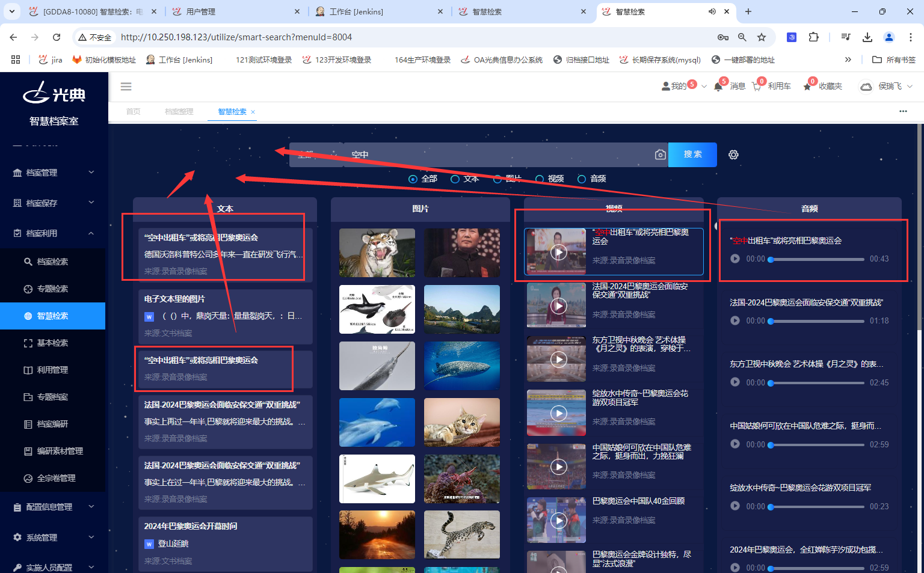The image size is (924, 573).
Task: Open the whale shark image thumbnail
Action: [462, 366]
